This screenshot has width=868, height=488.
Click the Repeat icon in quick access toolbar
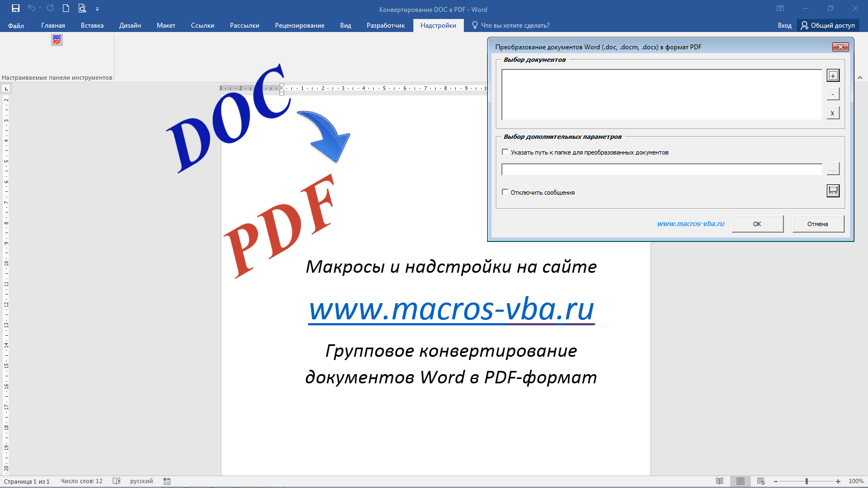click(50, 8)
